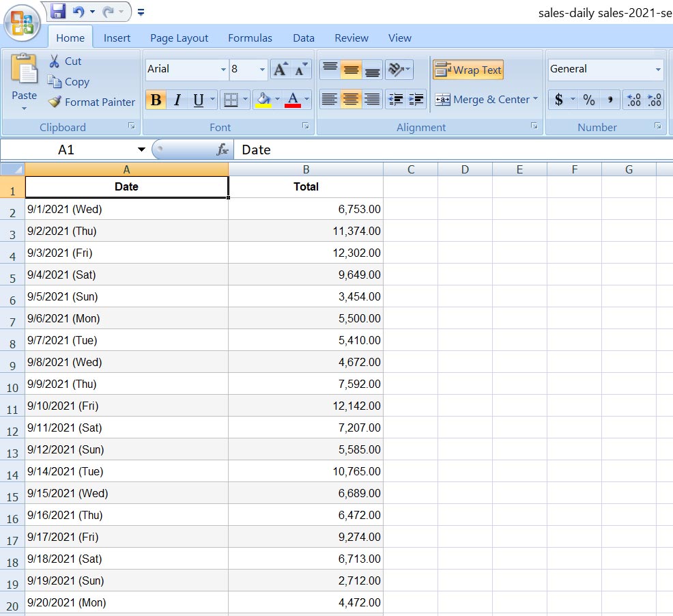The width and height of the screenshot is (673, 616).
Task: Toggle Italic formatting
Action: (x=177, y=100)
